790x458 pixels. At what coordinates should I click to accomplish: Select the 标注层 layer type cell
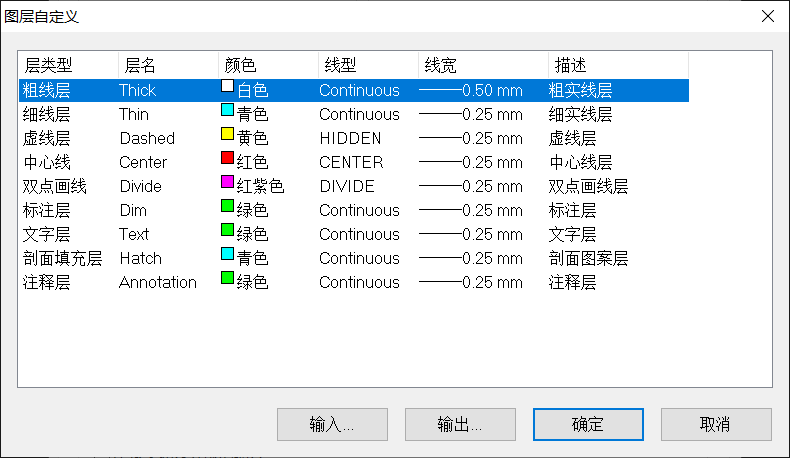point(46,210)
